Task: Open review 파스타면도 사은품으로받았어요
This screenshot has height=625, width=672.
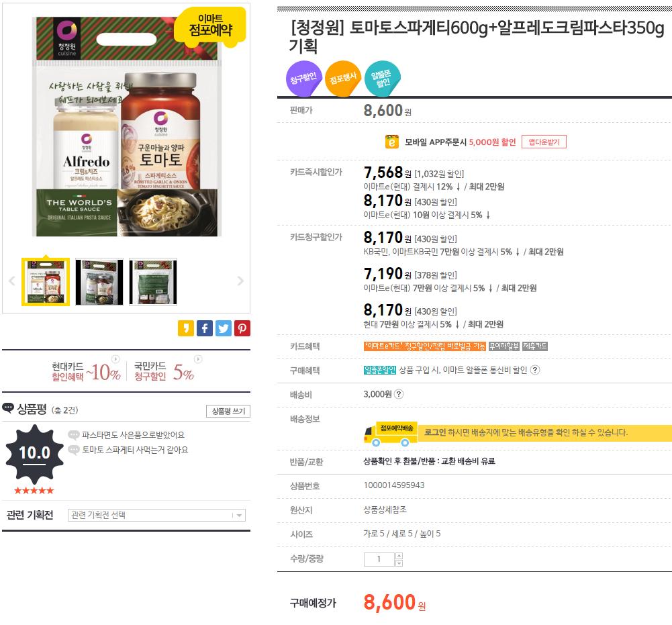Action: (x=134, y=435)
